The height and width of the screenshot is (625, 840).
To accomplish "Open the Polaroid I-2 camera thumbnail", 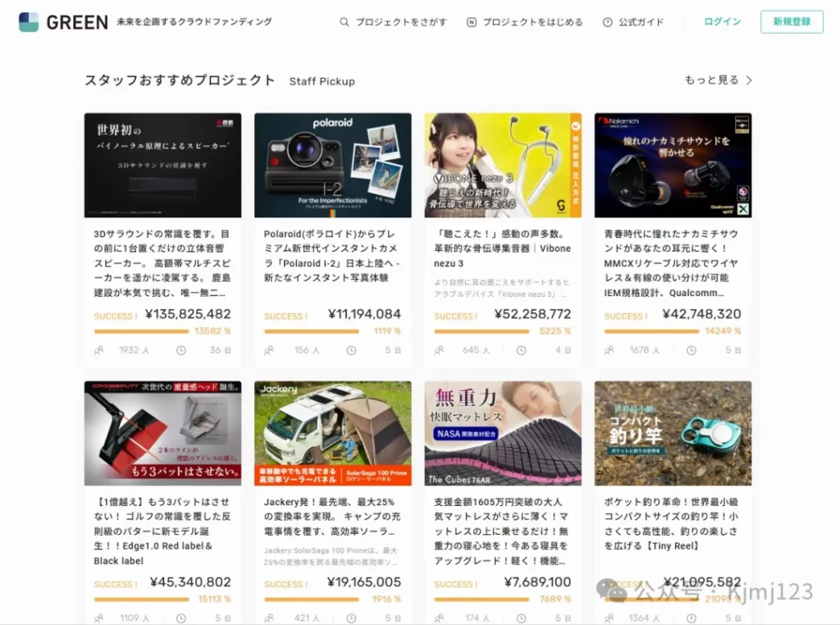I will (333, 166).
